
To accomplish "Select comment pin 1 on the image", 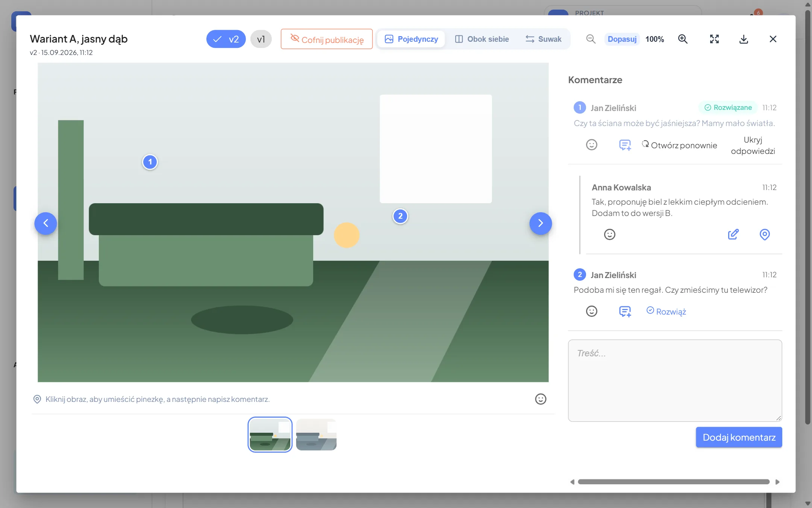I will tap(150, 162).
